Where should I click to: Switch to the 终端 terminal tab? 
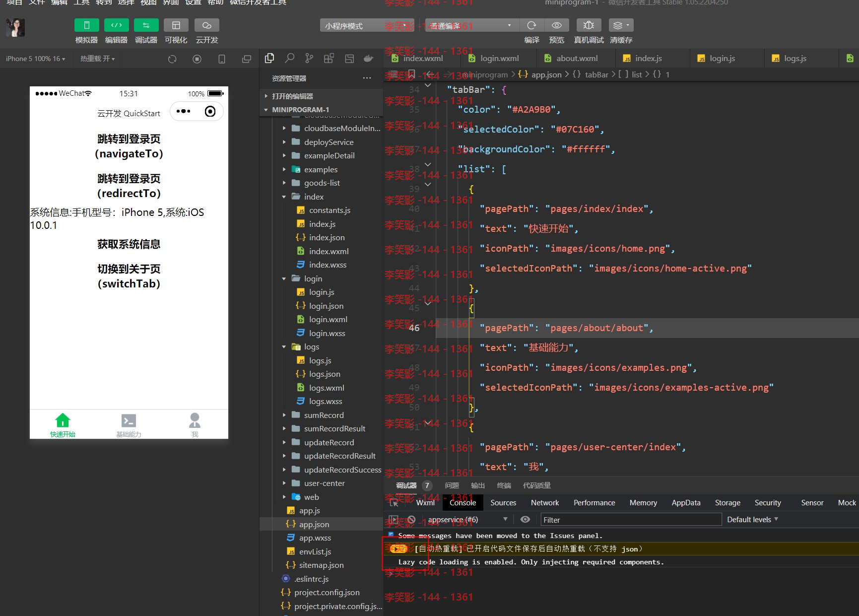point(504,485)
